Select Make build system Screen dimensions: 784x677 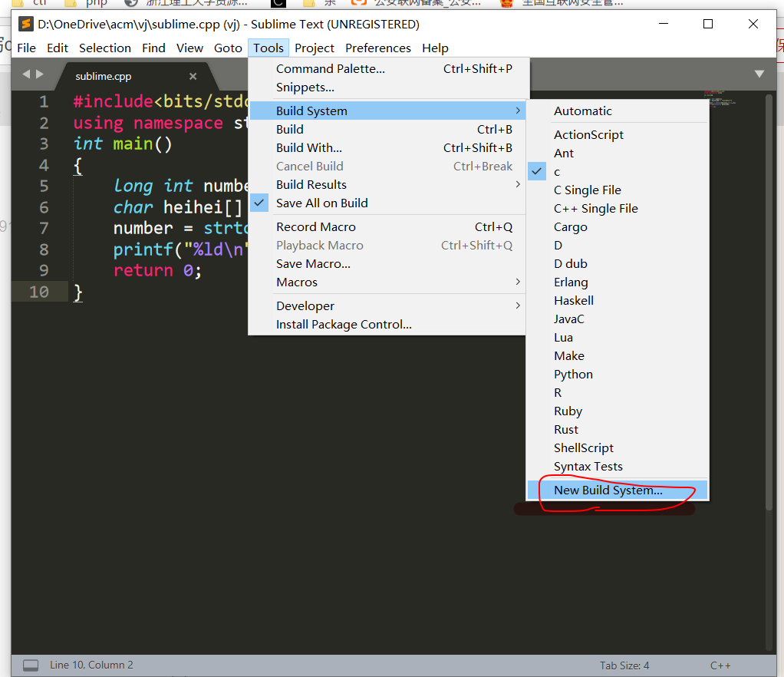(618, 356)
